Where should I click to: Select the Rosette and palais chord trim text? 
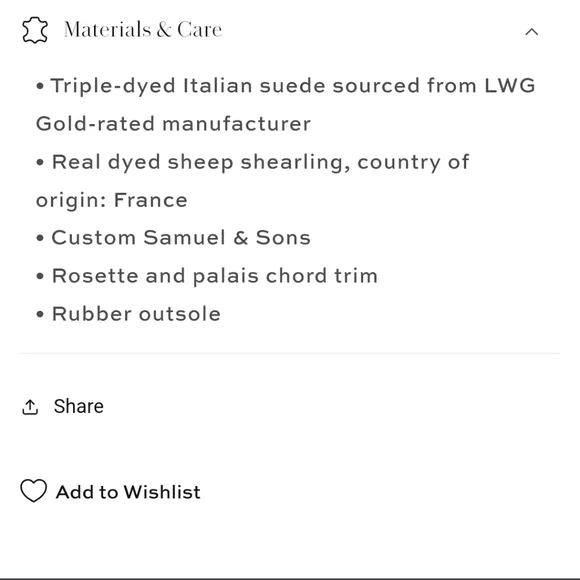click(x=207, y=276)
